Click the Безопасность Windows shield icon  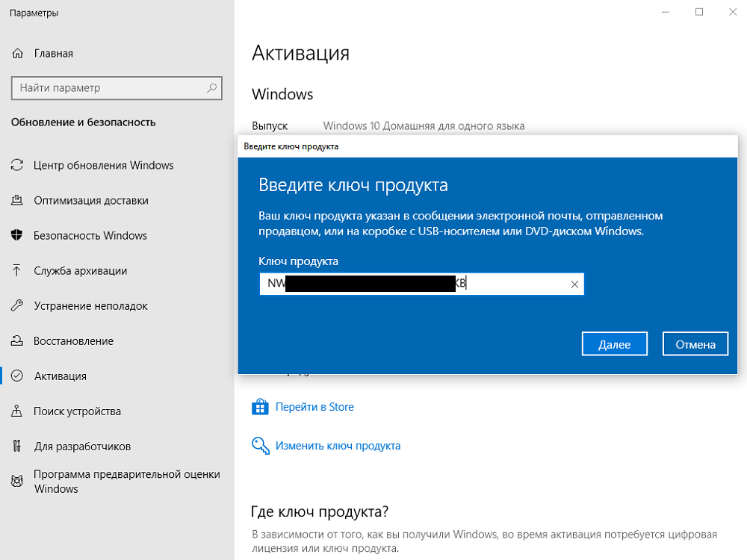point(16,235)
